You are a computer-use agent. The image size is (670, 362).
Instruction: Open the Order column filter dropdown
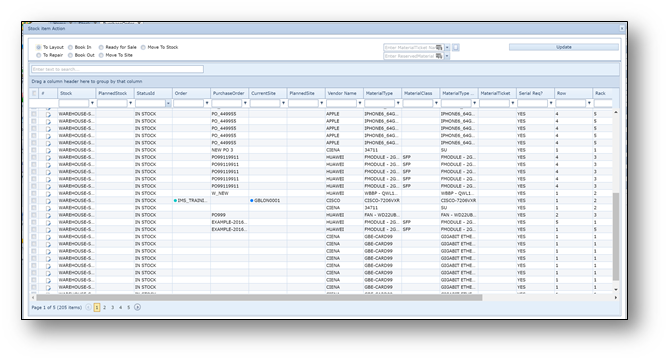(x=207, y=103)
